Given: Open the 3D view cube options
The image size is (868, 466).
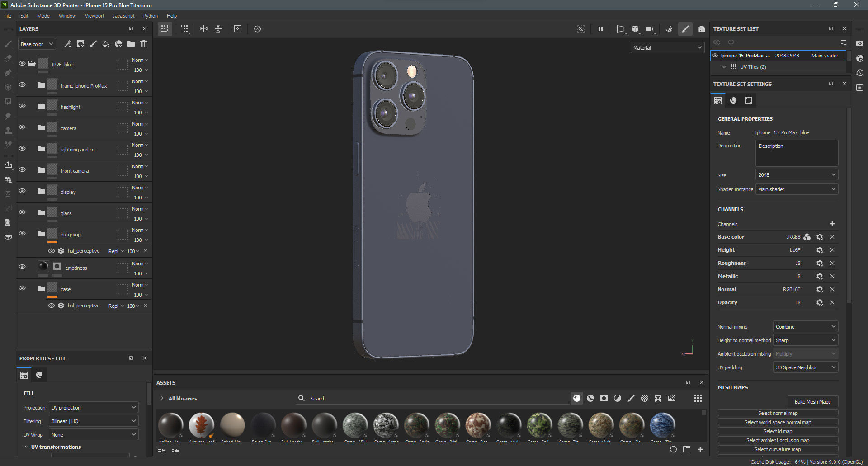Looking at the screenshot, I should 636,29.
